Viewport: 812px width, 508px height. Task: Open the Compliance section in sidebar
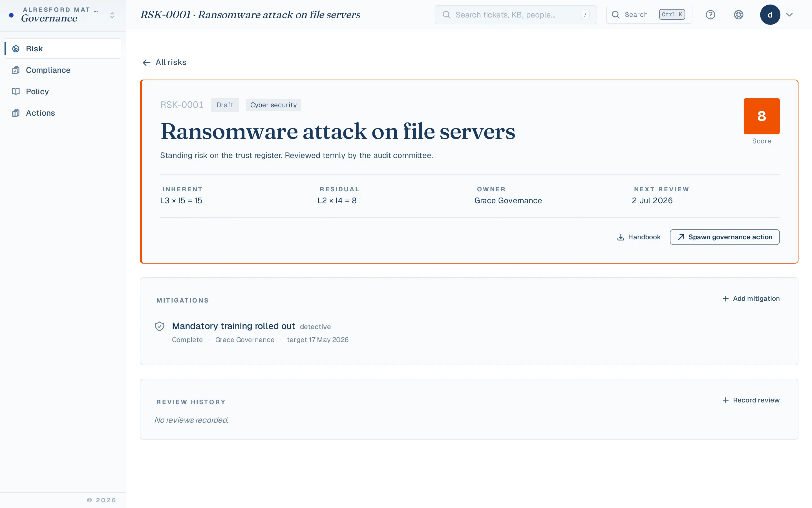click(63, 70)
